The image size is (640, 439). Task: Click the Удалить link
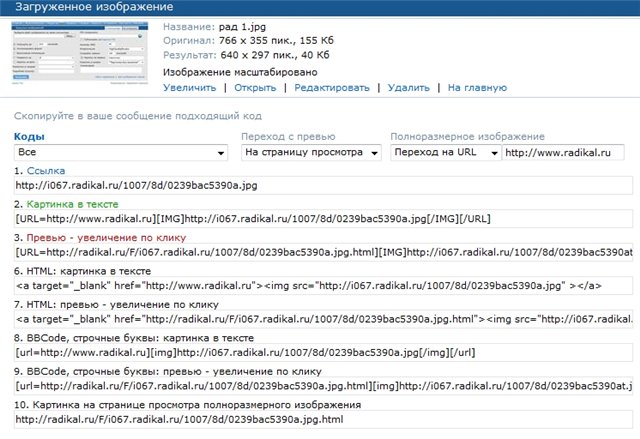pyautogui.click(x=409, y=88)
